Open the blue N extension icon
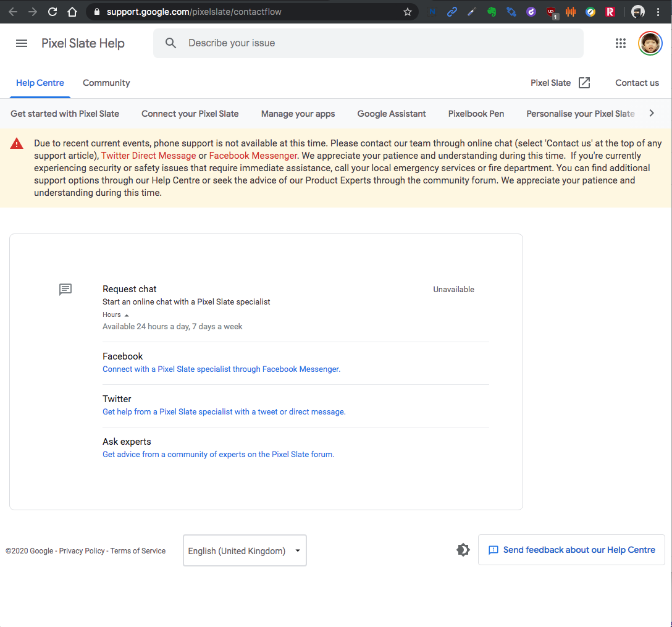Screen dimensions: 672x627 [x=432, y=12]
